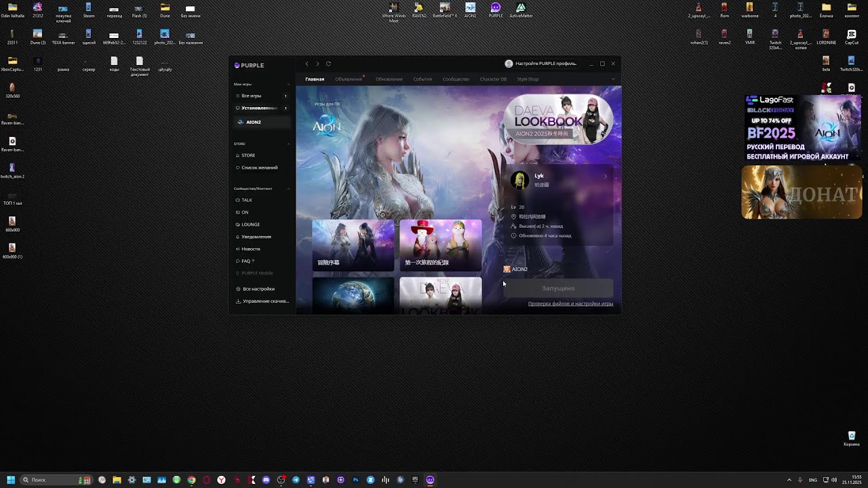Viewport: 868px width, 488px height.
Task: Open the LagoFast Black Friday desktop banner
Action: (x=802, y=127)
